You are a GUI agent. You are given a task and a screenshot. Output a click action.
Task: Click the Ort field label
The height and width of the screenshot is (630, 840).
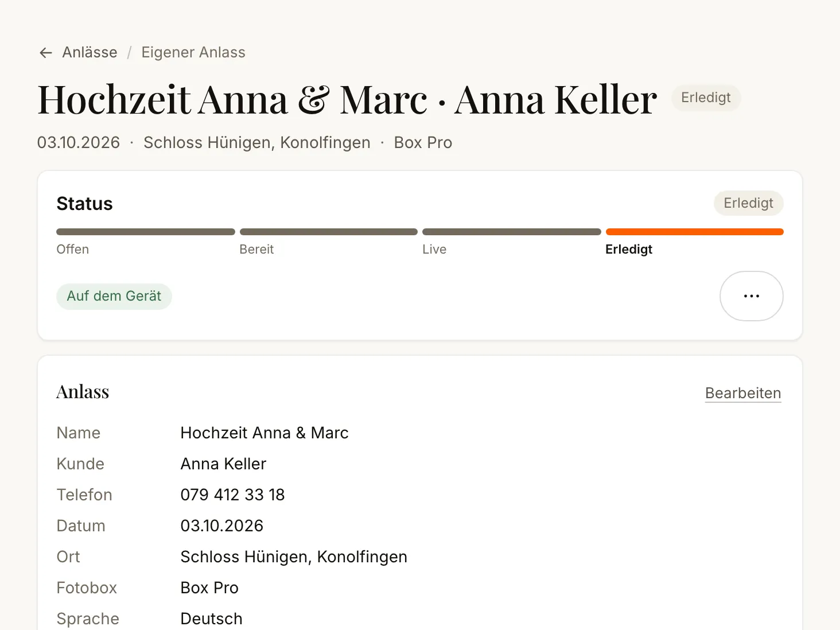(68, 557)
